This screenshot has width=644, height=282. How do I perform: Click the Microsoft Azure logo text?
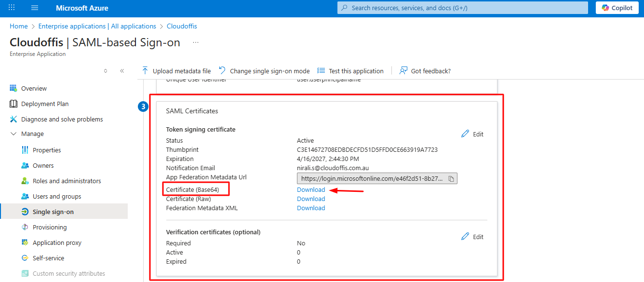click(82, 8)
